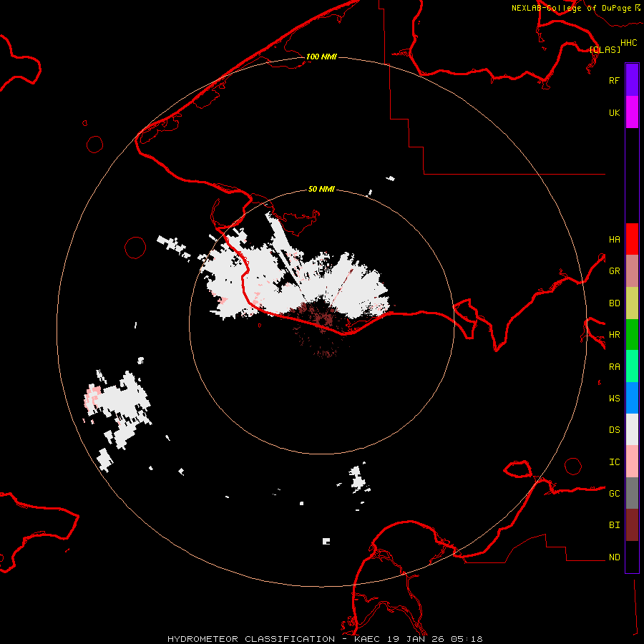
Task: Click the HR legend label
Action: point(614,335)
